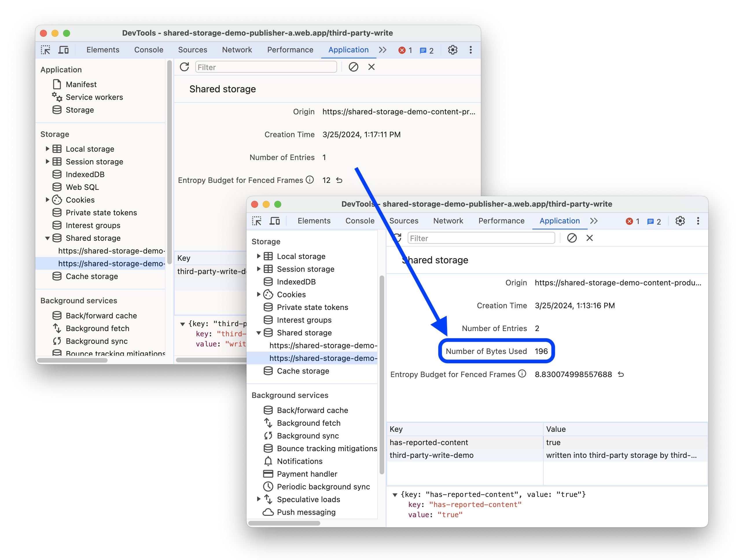
Task: Click the refresh icon in Application panel
Action: pyautogui.click(x=185, y=67)
